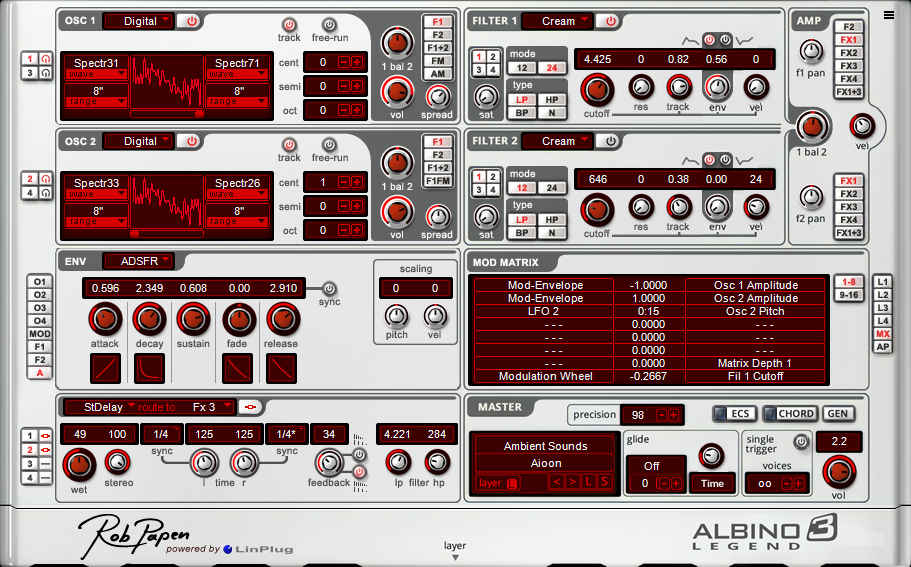Click the Filter 2 power icon
The width and height of the screenshot is (911, 567).
[610, 141]
